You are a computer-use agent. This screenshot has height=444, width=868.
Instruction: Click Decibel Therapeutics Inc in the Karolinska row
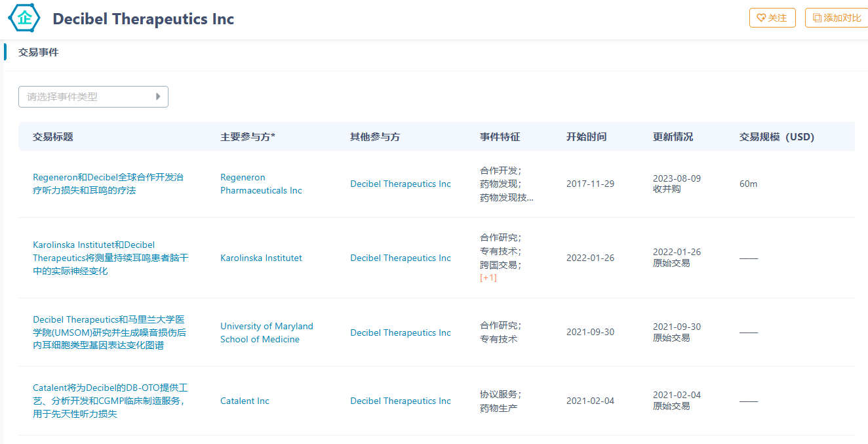[x=401, y=258]
